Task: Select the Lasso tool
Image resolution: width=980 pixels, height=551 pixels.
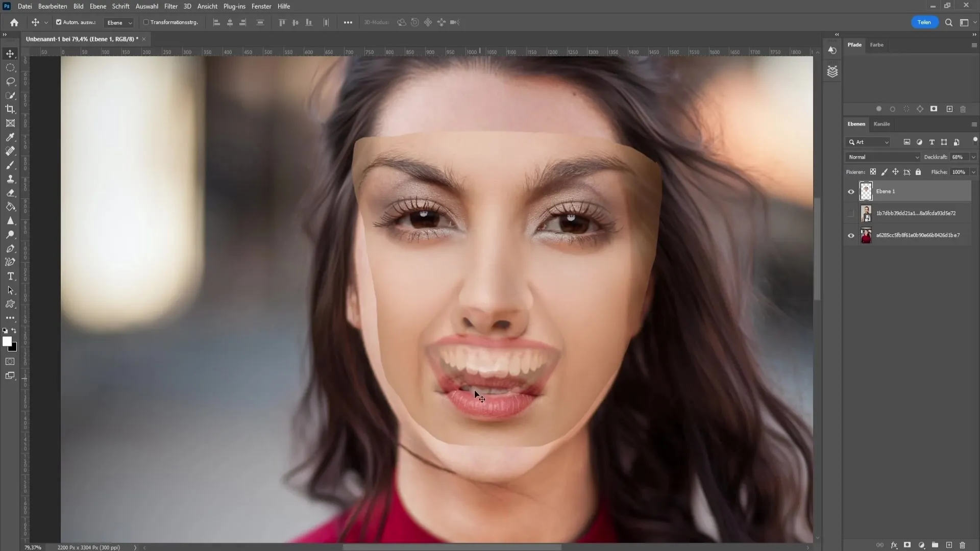Action: [10, 81]
